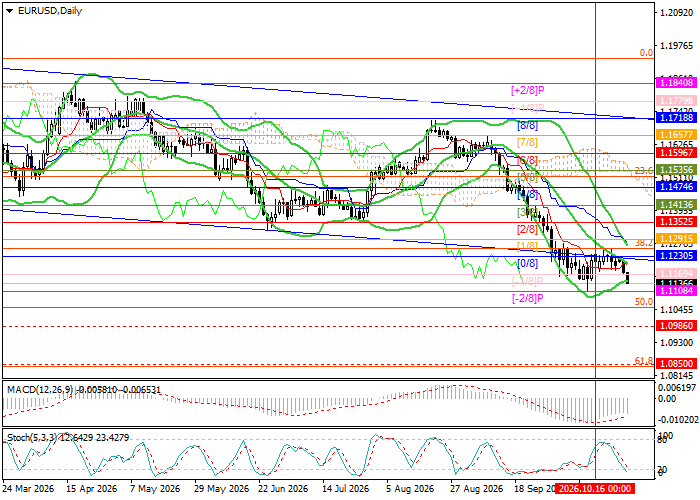Click the olive 1.14136 price label

click(x=676, y=205)
